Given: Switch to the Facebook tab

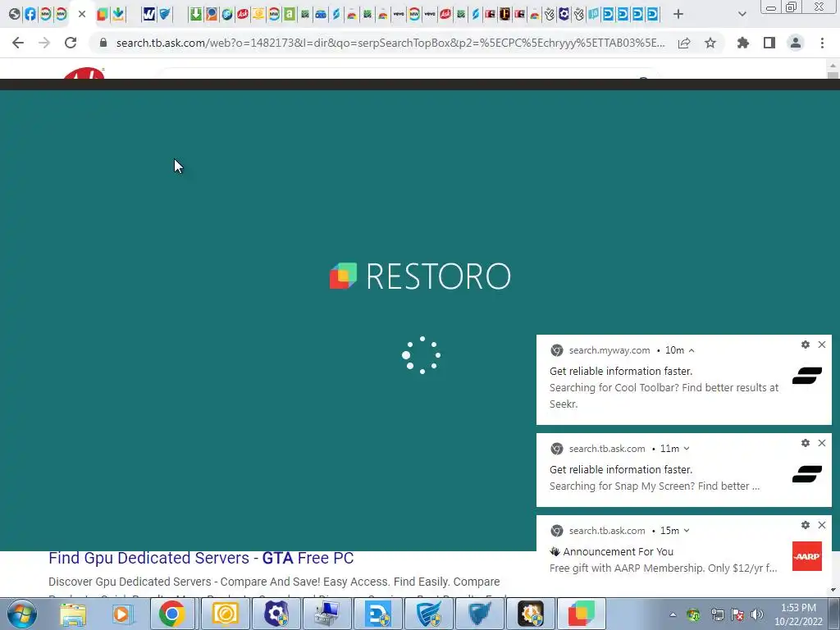Looking at the screenshot, I should (x=30, y=15).
